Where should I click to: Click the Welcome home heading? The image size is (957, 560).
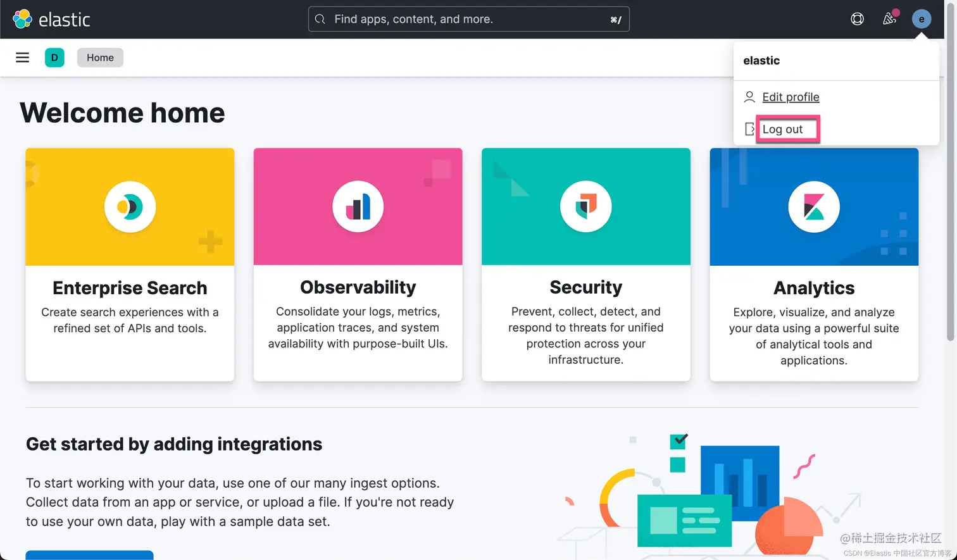click(122, 113)
